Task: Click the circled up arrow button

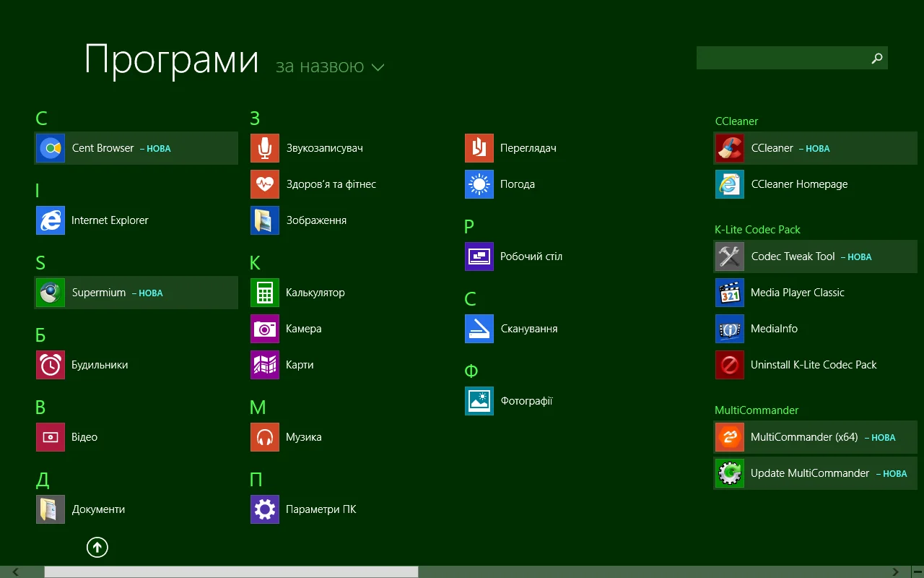Action: 97,548
